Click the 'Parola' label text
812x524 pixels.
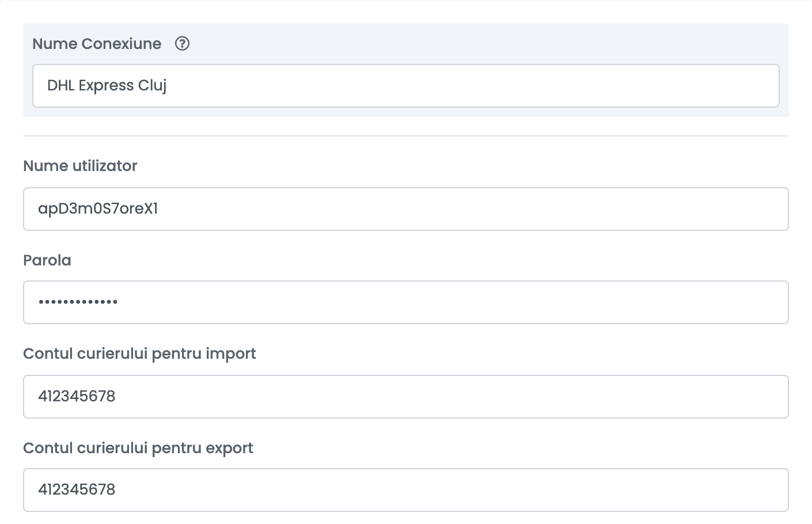pos(47,260)
